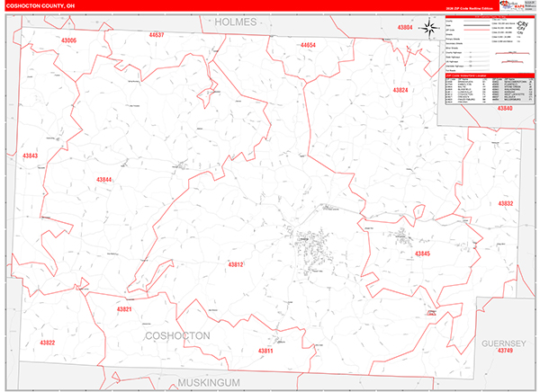Select ZIP code label 43822

47,343
